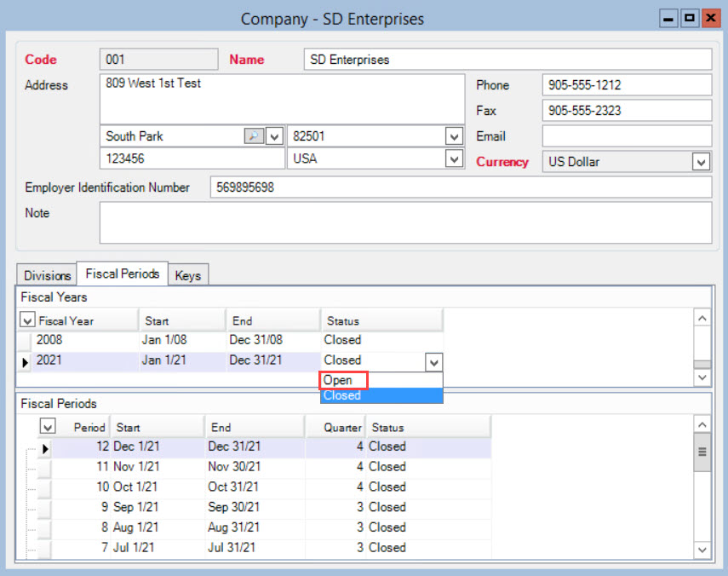The image size is (728, 576).
Task: Click the Oct 1/21 start date cell
Action: [158, 487]
